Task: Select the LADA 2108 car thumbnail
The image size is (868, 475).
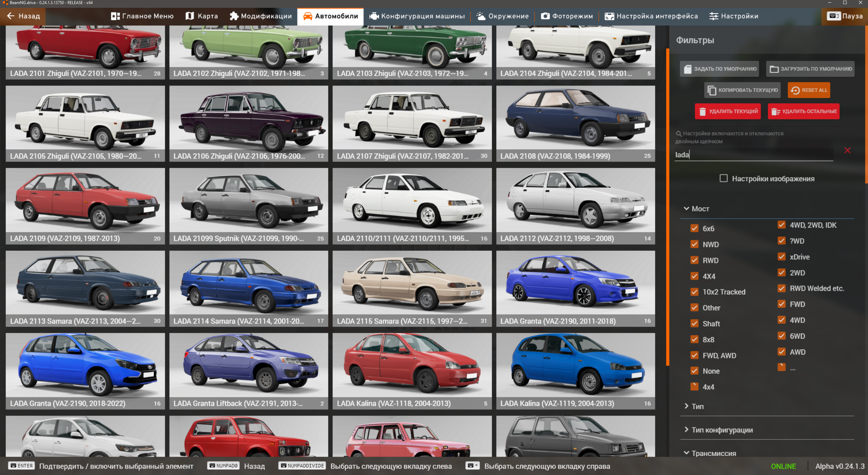Action: (575, 123)
